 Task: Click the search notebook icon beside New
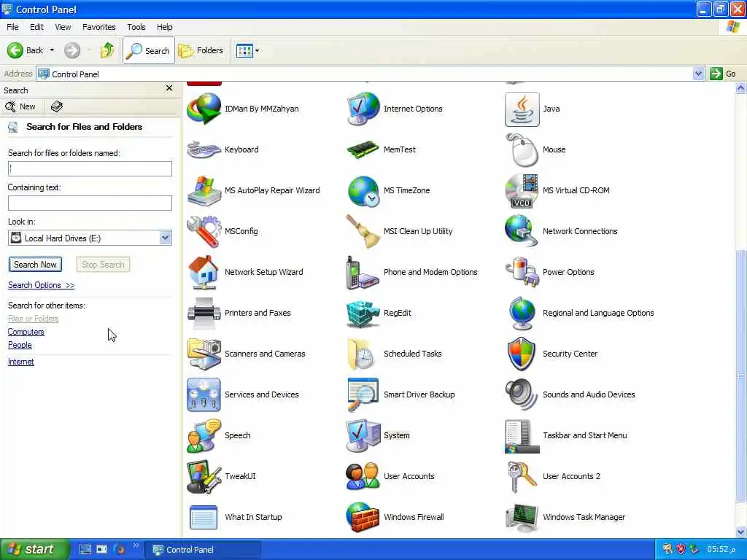click(57, 106)
